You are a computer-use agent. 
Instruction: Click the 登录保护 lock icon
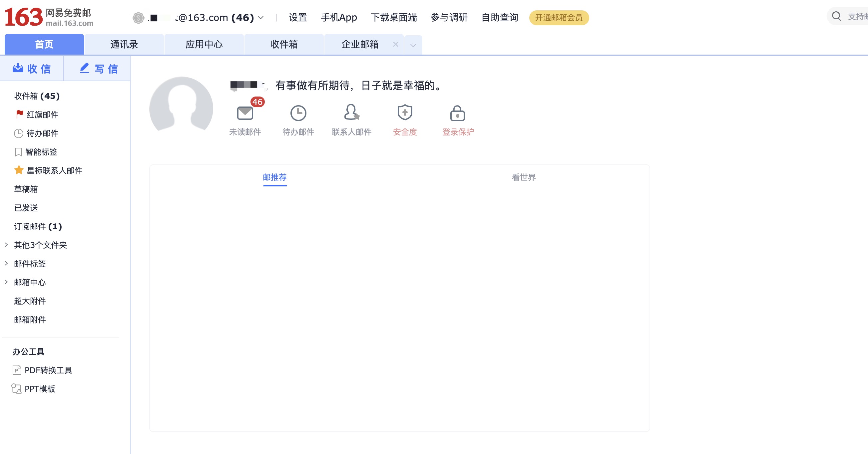pyautogui.click(x=458, y=113)
